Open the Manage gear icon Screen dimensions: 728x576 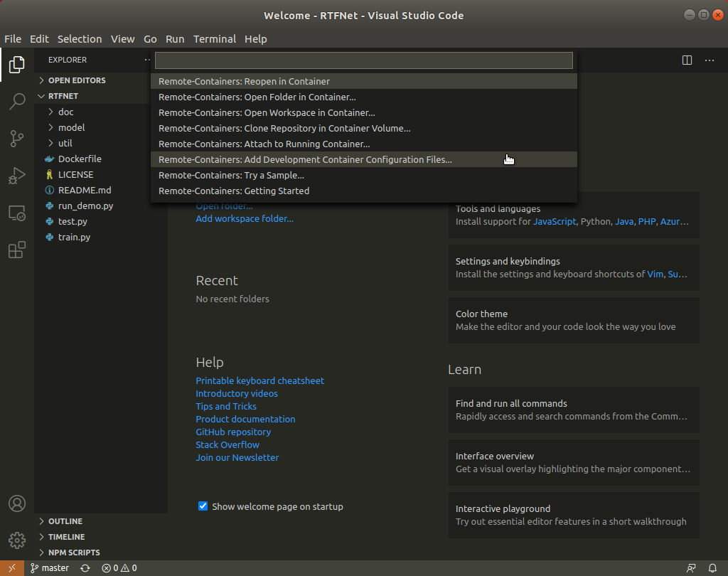point(17,540)
